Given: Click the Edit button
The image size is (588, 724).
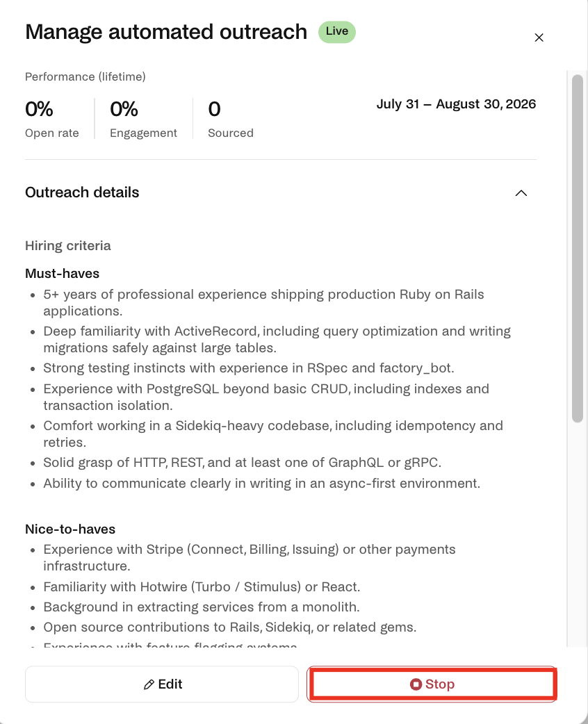Looking at the screenshot, I should 162,684.
